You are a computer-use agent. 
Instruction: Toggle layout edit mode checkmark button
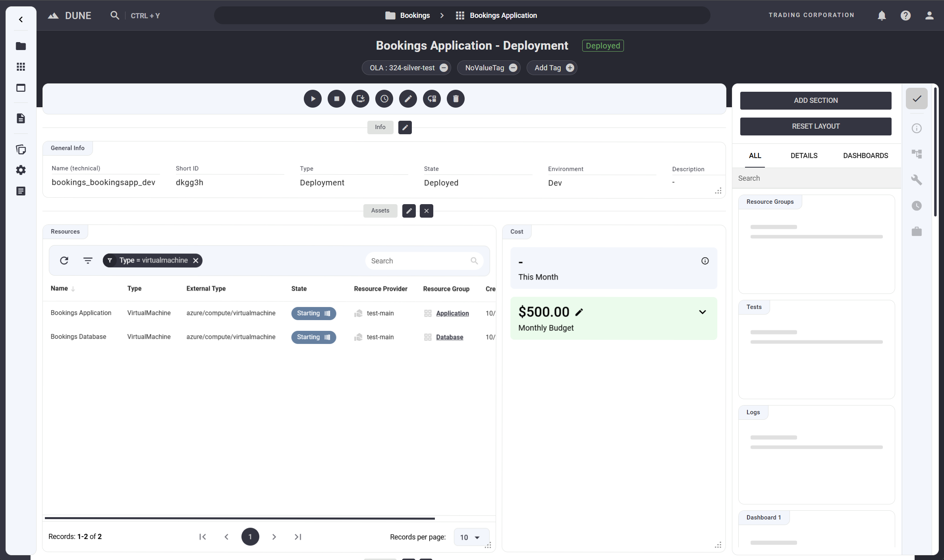click(x=916, y=98)
